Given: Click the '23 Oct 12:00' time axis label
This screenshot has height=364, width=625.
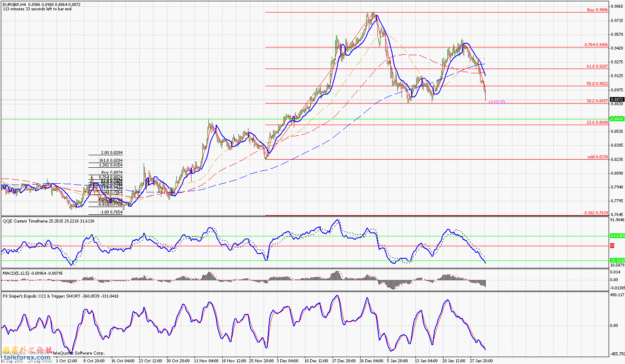Looking at the screenshot, I should [150, 361].
